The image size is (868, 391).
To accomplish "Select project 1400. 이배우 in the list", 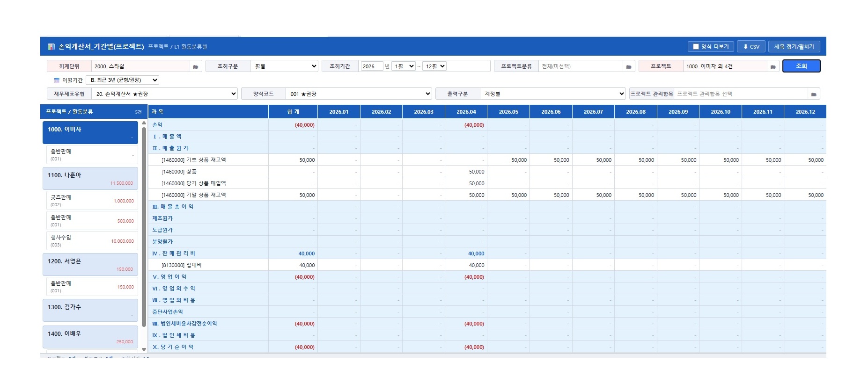I will pos(90,337).
